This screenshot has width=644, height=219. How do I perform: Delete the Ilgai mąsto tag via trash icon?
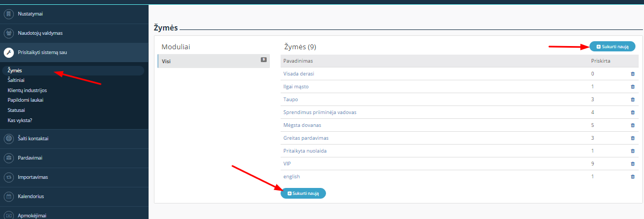click(633, 87)
